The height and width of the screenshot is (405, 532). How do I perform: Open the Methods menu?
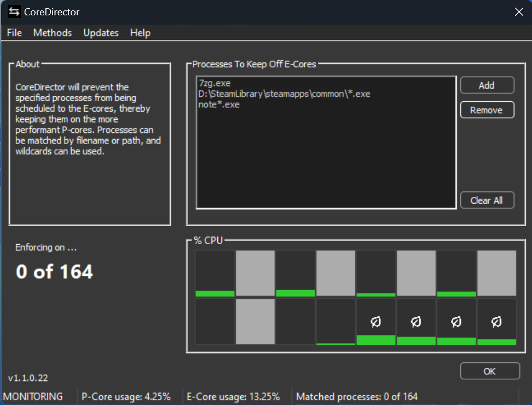[53, 33]
